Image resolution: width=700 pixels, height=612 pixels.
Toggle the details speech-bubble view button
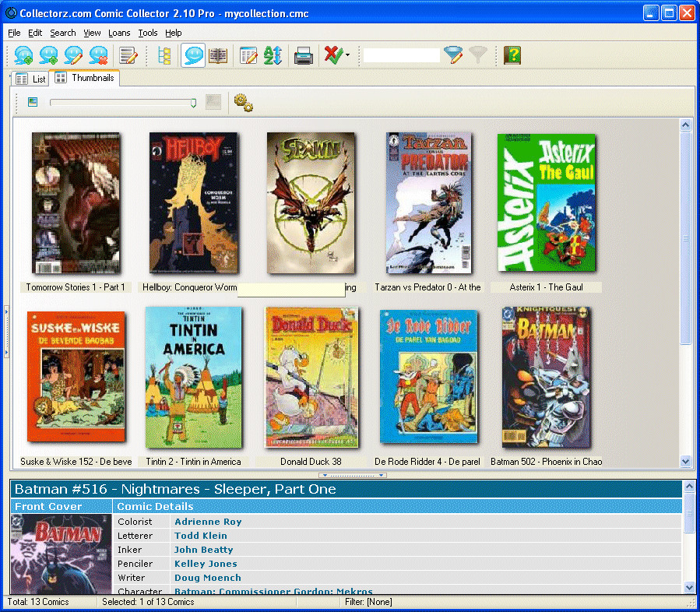point(193,55)
